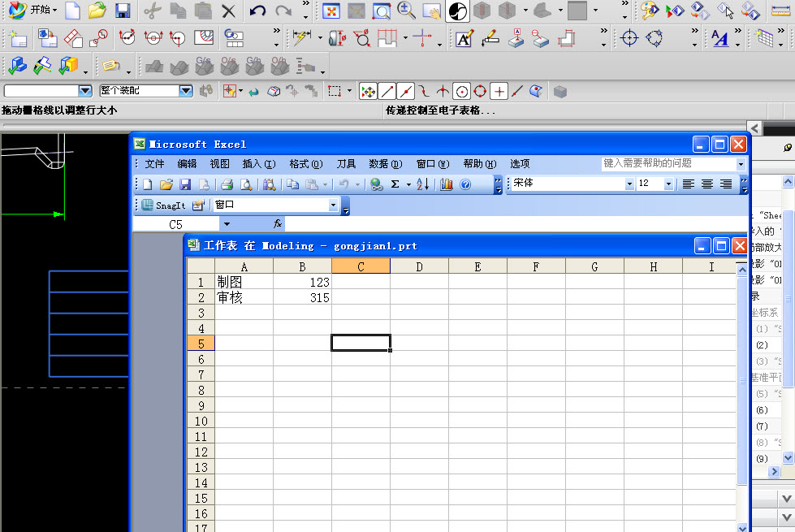Click the scissors Cut icon in NX
Viewport: 795px width, 532px height.
coord(152,11)
